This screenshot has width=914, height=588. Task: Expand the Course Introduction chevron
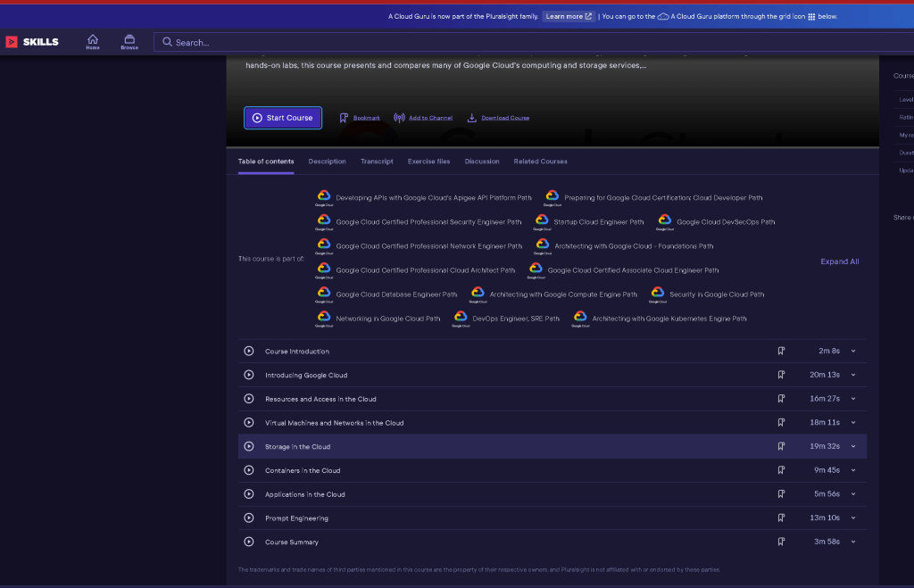point(853,351)
